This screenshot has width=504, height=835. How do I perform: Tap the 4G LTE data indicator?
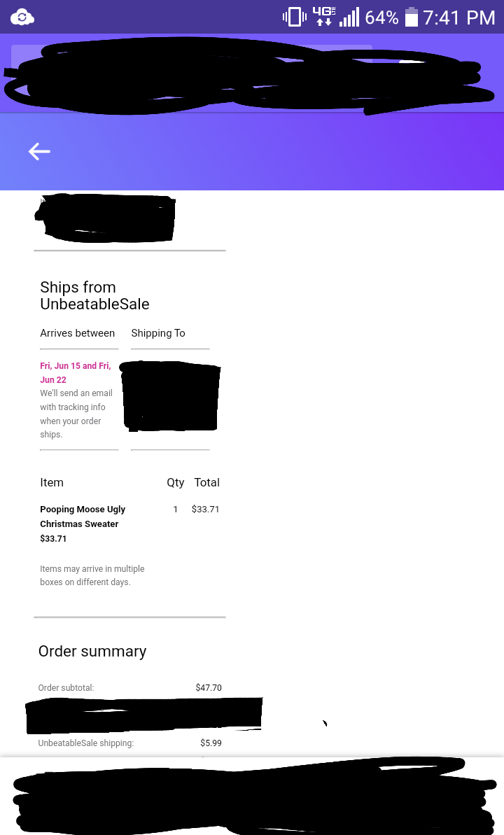coord(324,17)
